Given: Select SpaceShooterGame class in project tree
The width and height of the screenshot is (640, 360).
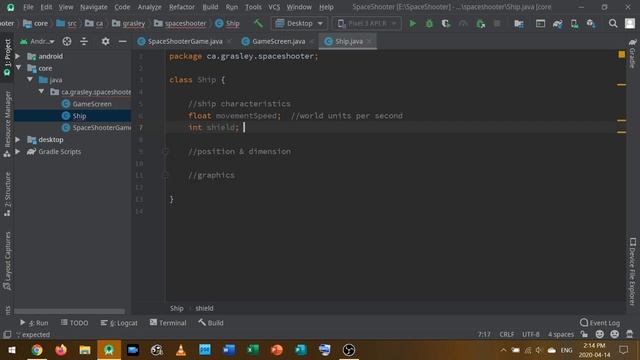Looking at the screenshot, I should 96,127.
